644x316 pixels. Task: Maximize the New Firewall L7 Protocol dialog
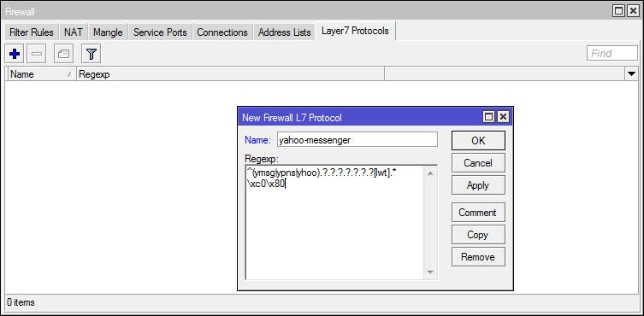point(488,117)
